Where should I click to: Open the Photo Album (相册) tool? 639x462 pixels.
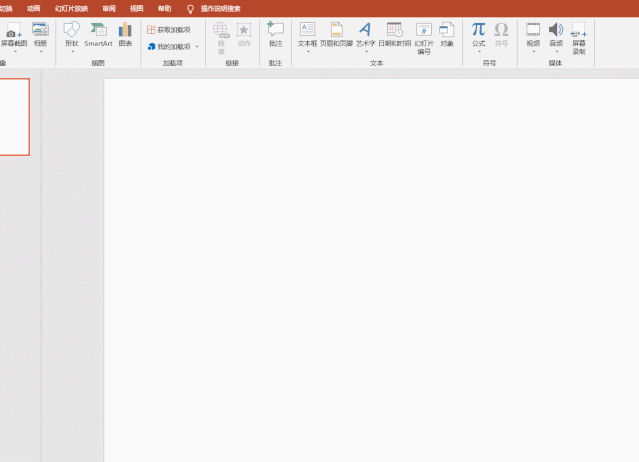click(40, 31)
